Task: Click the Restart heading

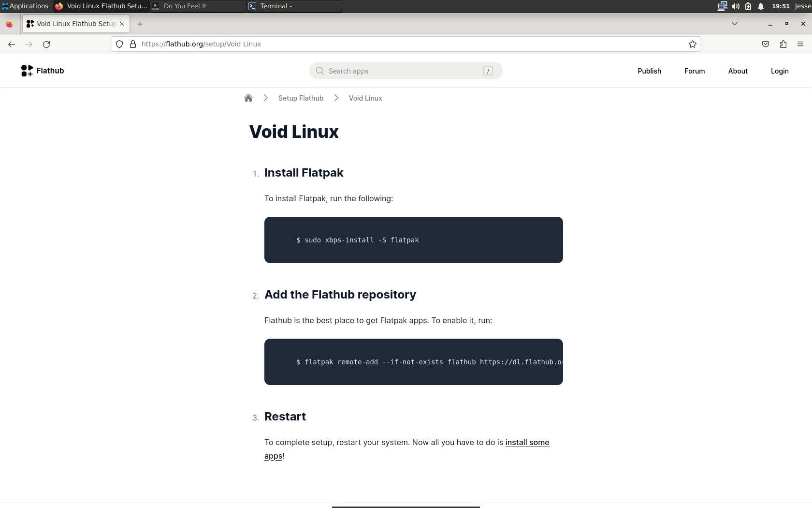Action: tap(285, 417)
